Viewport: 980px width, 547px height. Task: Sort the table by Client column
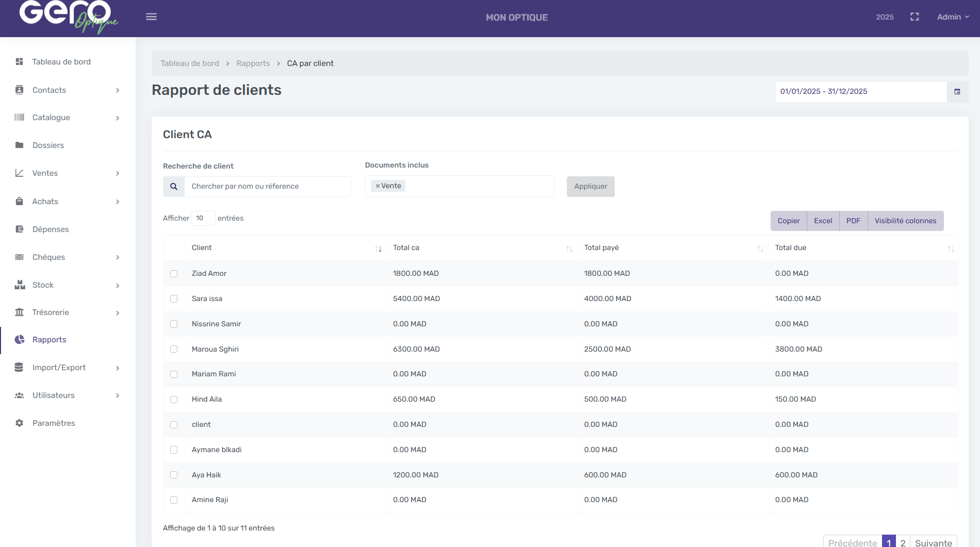tap(378, 248)
